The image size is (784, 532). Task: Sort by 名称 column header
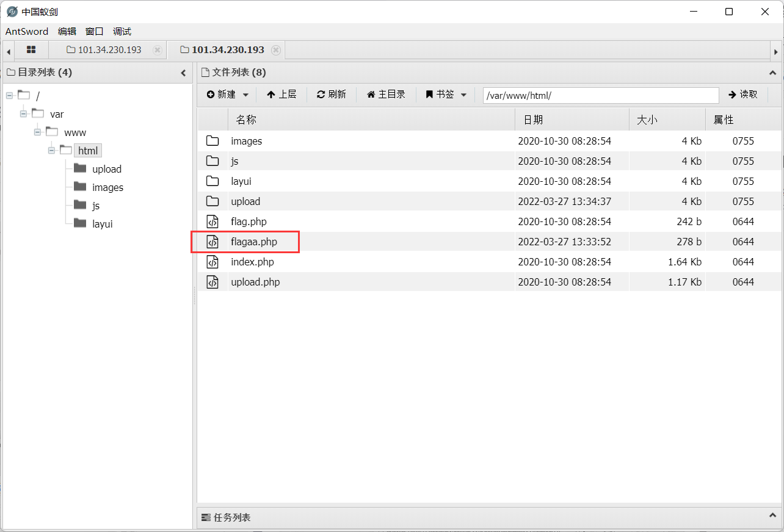371,120
